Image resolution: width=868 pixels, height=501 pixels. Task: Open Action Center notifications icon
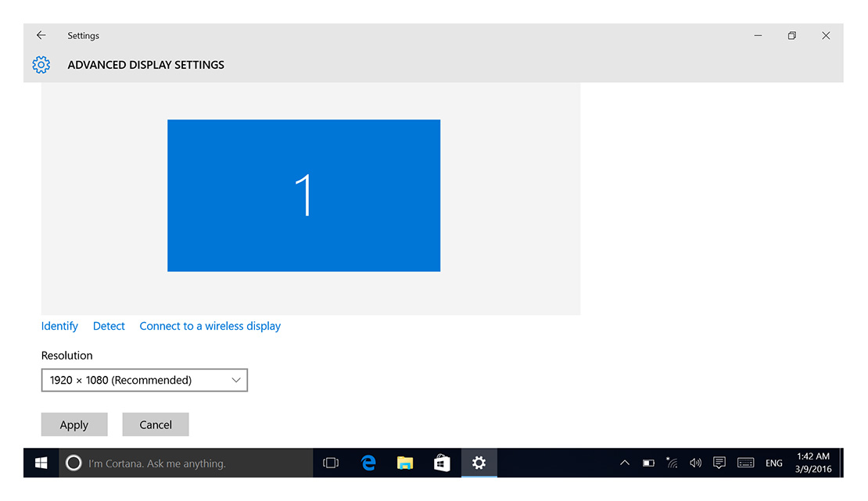pyautogui.click(x=719, y=463)
